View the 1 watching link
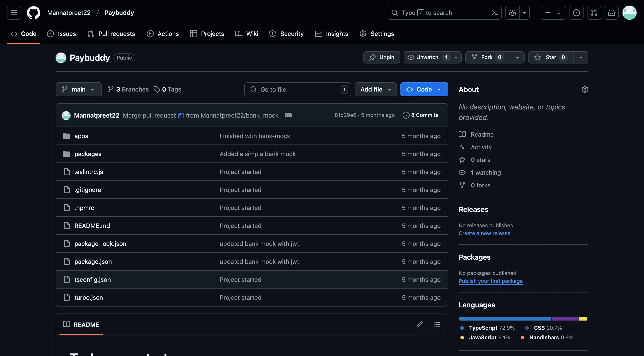This screenshot has width=644, height=356. (480, 173)
